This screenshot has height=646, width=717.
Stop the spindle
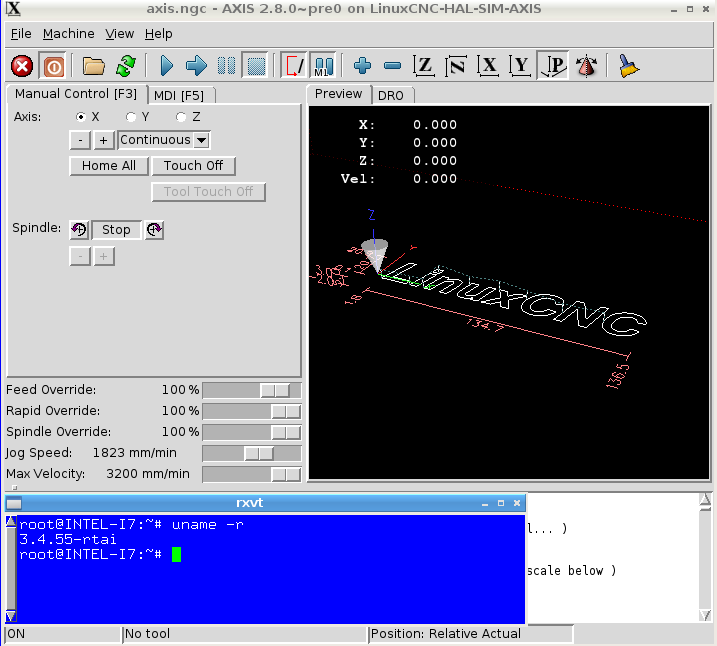[x=116, y=230]
